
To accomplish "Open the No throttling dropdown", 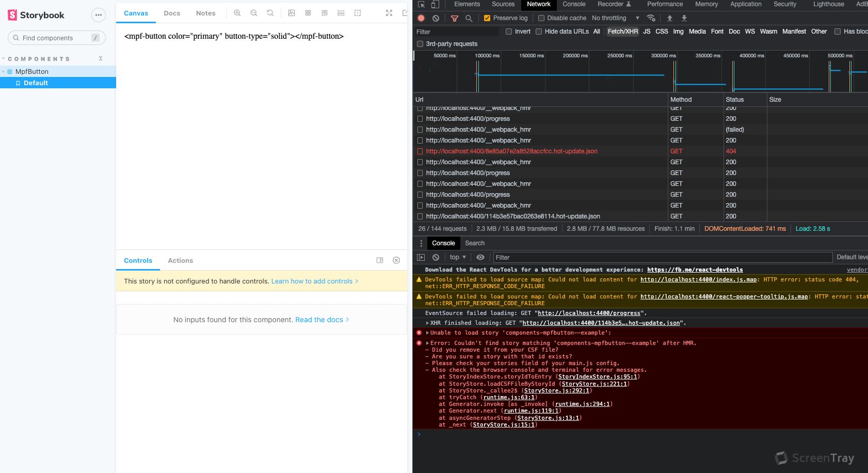I will click(x=615, y=18).
